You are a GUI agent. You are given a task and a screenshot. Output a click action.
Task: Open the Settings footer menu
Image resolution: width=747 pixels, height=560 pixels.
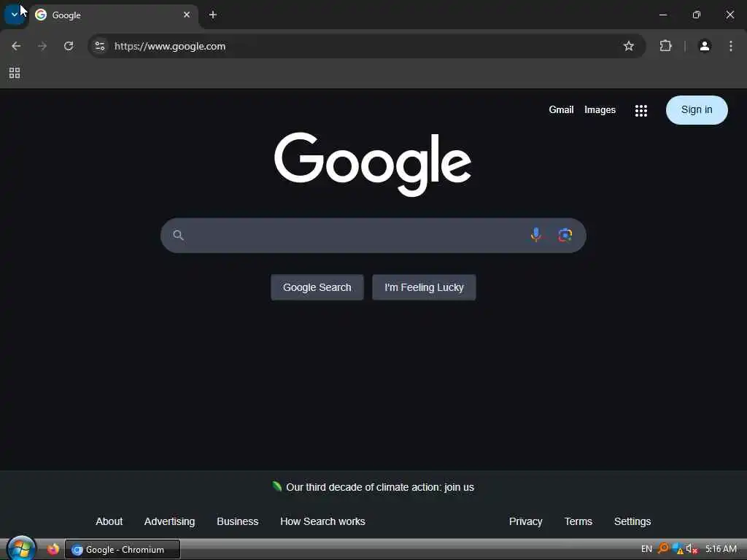[632, 521]
